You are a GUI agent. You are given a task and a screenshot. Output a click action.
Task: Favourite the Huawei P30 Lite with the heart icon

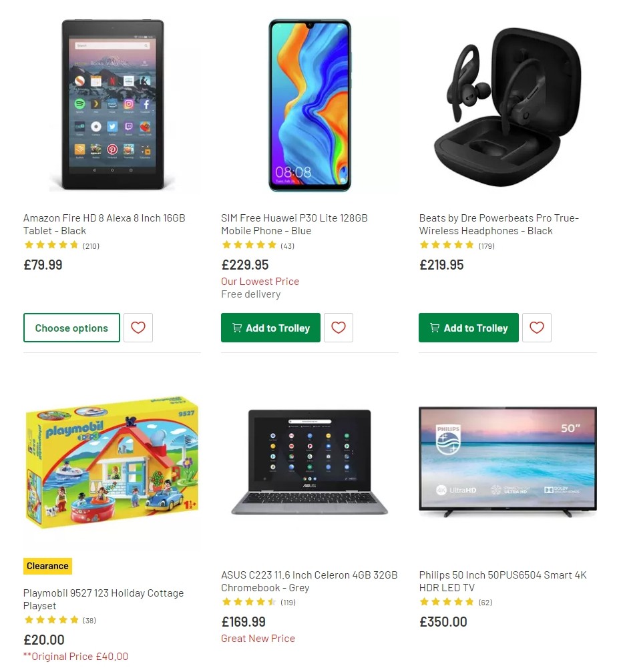tap(339, 328)
